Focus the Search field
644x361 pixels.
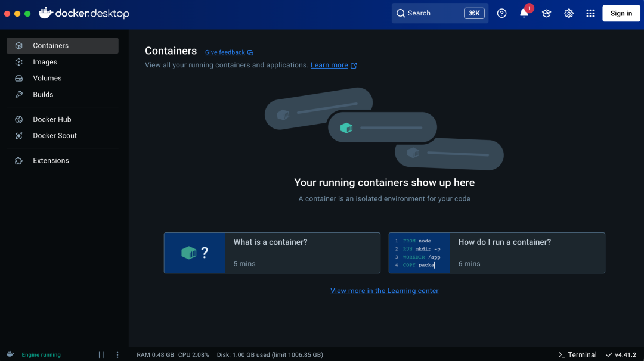click(x=440, y=13)
